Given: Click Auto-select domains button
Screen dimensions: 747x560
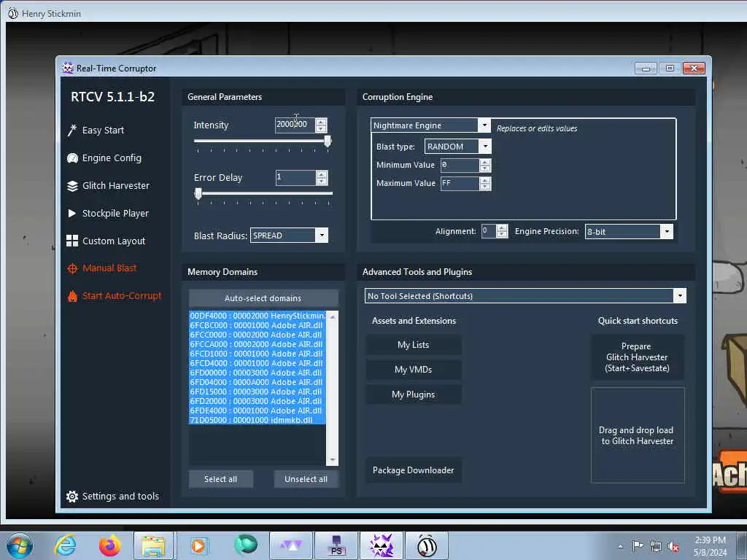Looking at the screenshot, I should (263, 298).
